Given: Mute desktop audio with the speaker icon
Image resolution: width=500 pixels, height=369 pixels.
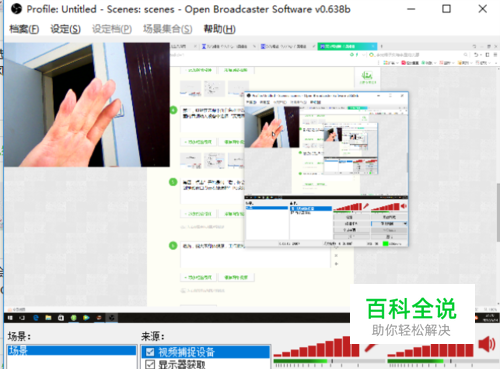Looking at the screenshot, I should (x=487, y=344).
